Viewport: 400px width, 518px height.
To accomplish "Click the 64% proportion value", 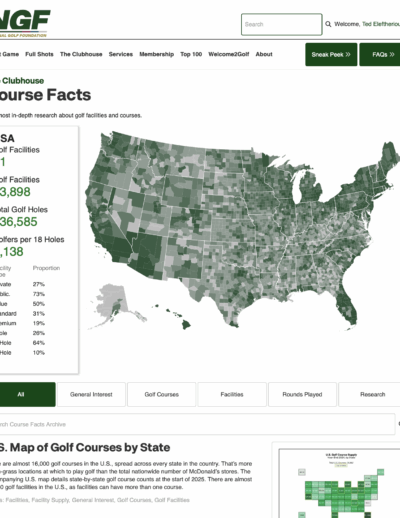I will pyautogui.click(x=39, y=343).
